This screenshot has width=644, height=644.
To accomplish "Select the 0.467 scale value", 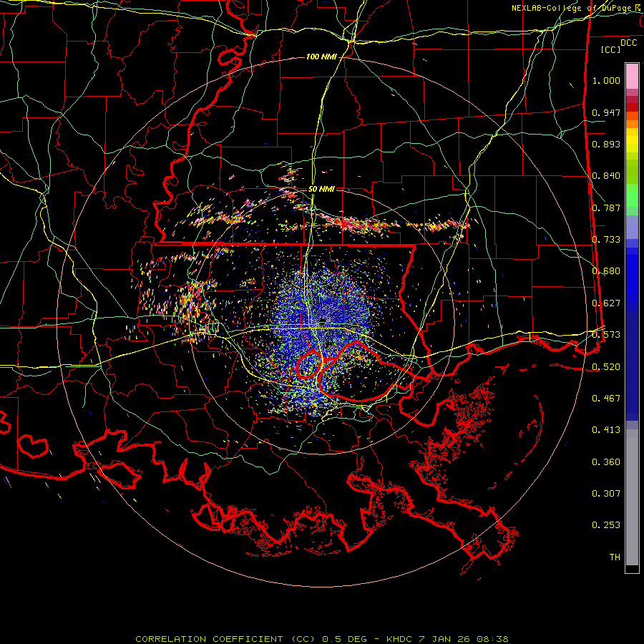I will tap(606, 399).
